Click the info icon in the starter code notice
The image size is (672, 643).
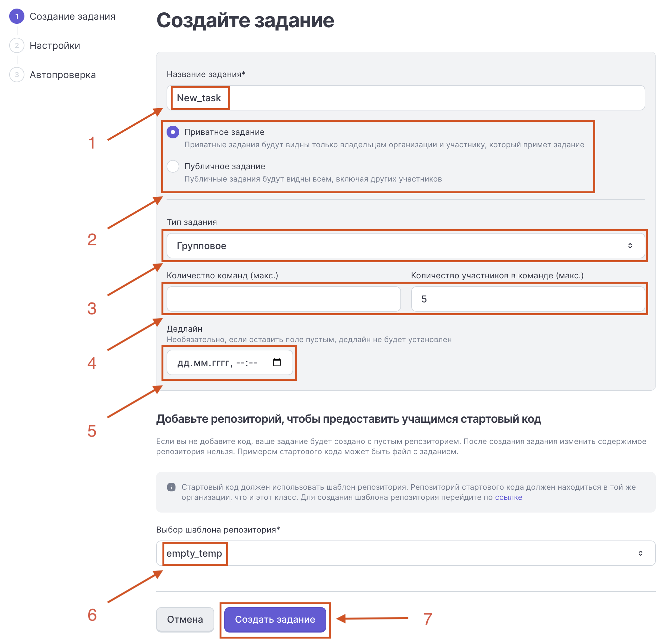pos(171,487)
